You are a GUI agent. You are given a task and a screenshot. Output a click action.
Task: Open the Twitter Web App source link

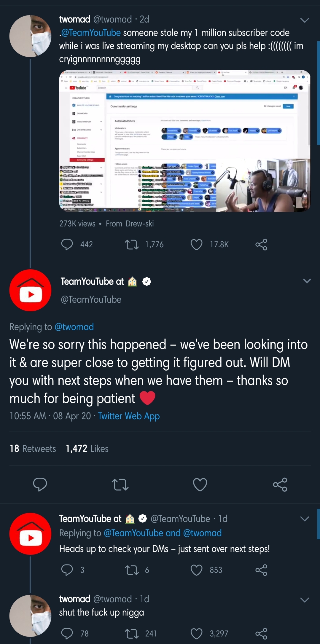coord(129,416)
